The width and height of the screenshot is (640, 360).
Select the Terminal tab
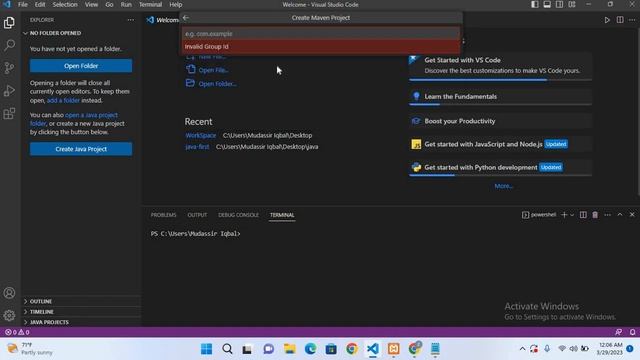point(282,215)
